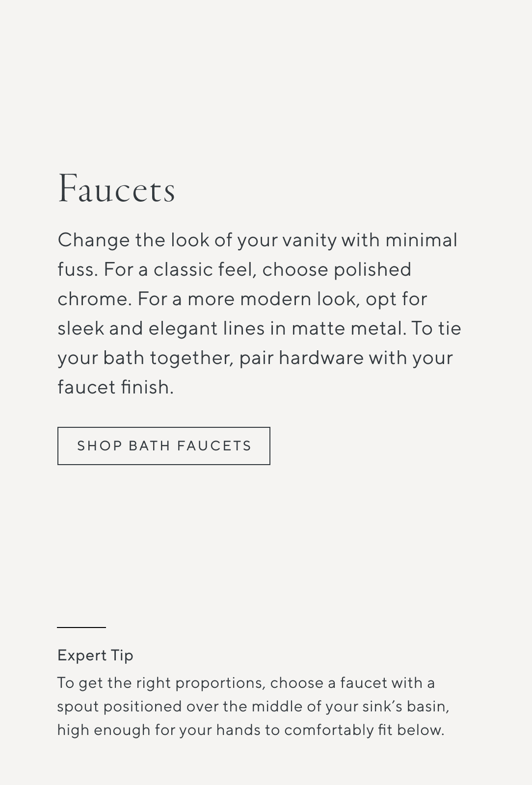The width and height of the screenshot is (532, 785).
Task: Click the line starting 'spout positioned over'
Action: click(253, 706)
